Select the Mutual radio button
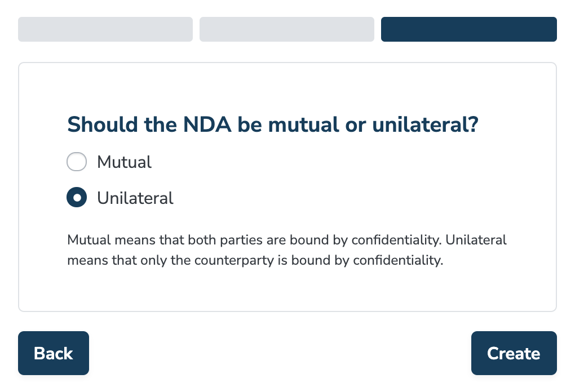 click(77, 162)
